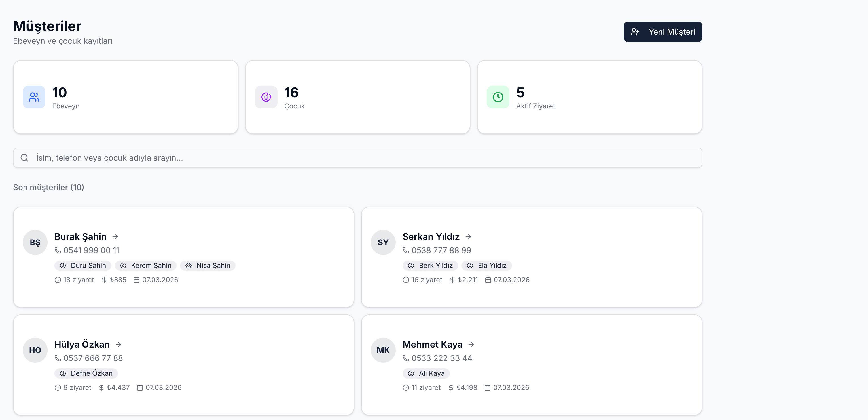Select the Nisa Şahin child tag
Viewport: 868px width, 420px height.
(x=208, y=266)
